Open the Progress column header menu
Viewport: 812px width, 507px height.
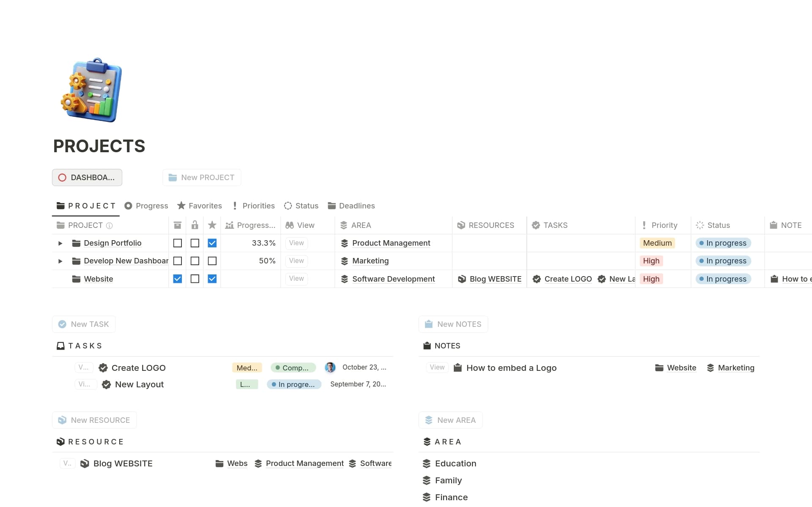[x=250, y=225]
